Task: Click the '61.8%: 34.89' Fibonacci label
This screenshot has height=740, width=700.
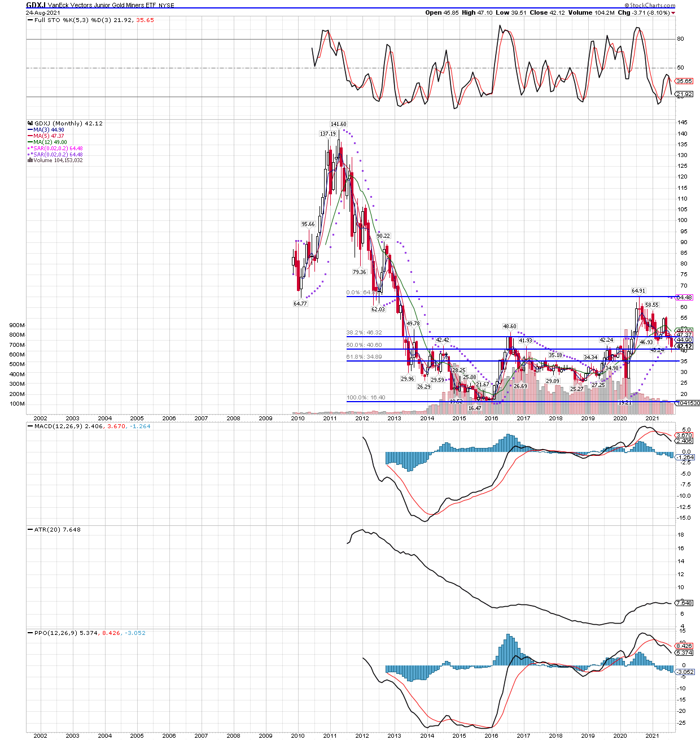Action: coord(364,357)
